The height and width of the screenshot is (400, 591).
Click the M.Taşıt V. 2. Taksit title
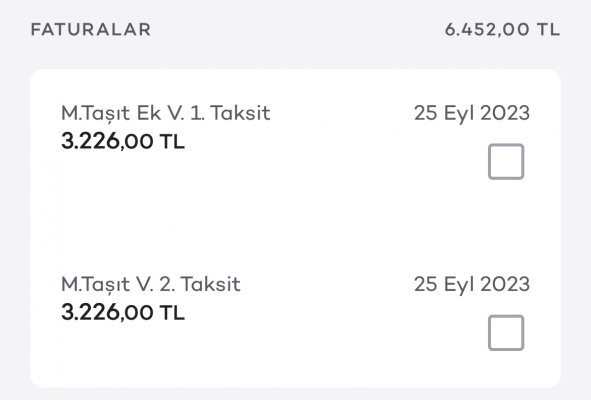coord(151,284)
